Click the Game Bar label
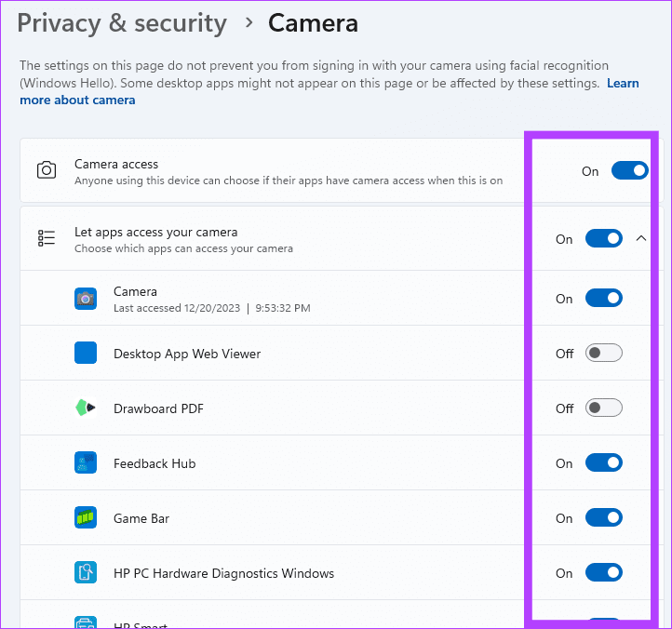The height and width of the screenshot is (629, 672). (x=141, y=518)
